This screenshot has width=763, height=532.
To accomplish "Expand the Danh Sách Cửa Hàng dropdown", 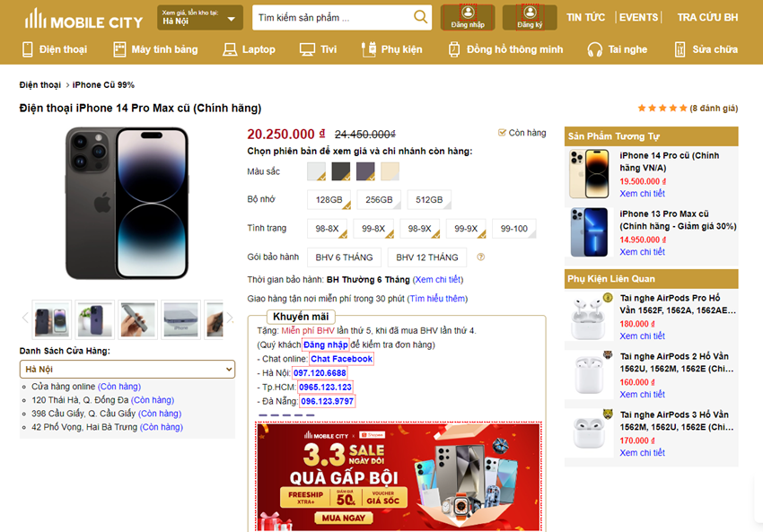I will (127, 369).
